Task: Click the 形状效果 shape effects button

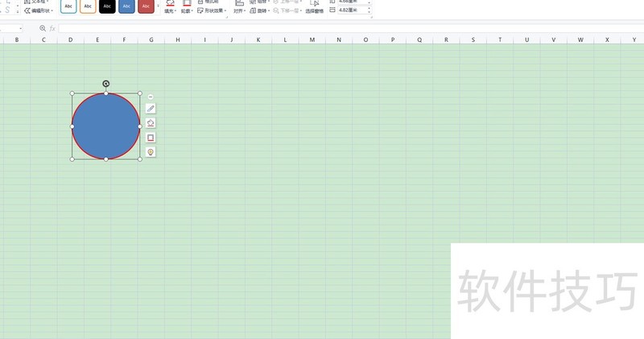Action: tap(212, 10)
